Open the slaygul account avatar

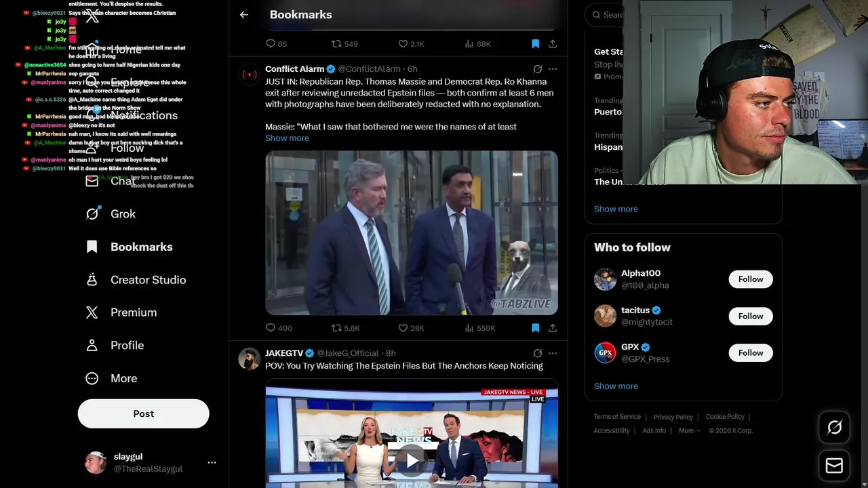click(x=96, y=462)
